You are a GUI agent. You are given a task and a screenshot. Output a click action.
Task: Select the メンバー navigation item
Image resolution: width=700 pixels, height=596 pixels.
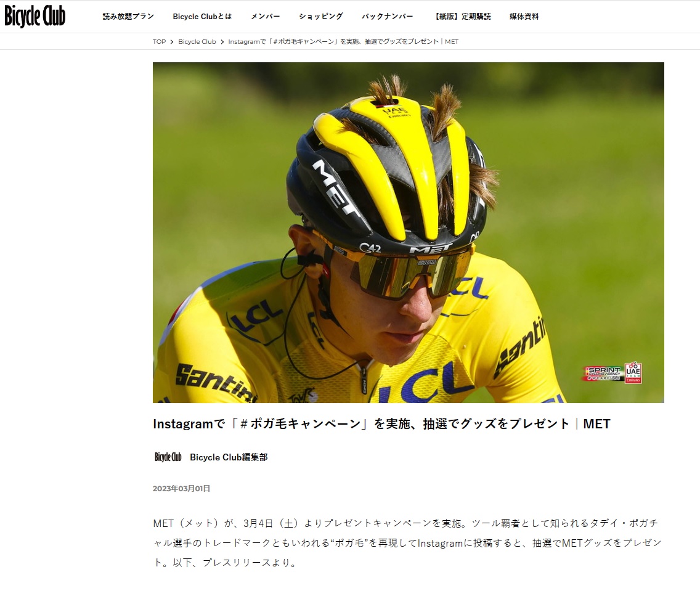coord(265,17)
